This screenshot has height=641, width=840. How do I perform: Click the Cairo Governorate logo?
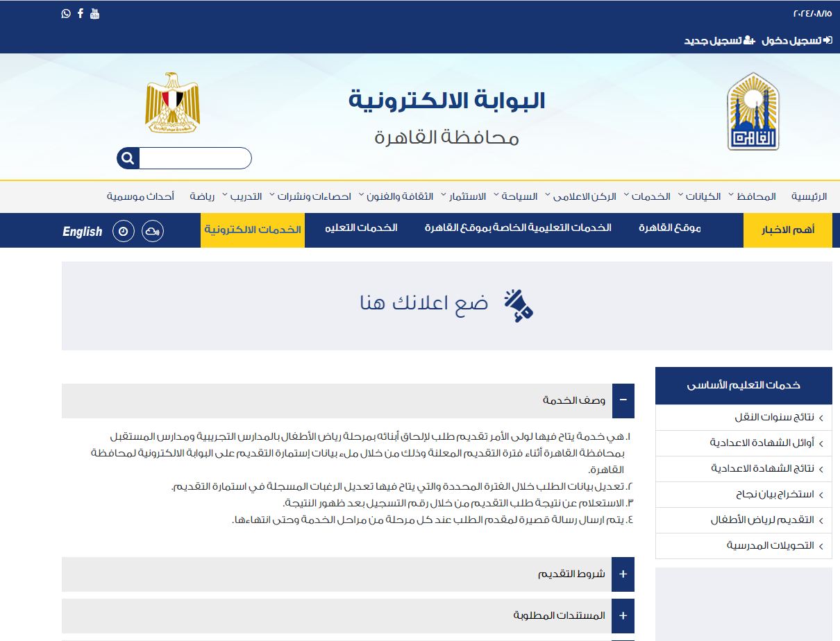click(x=753, y=112)
